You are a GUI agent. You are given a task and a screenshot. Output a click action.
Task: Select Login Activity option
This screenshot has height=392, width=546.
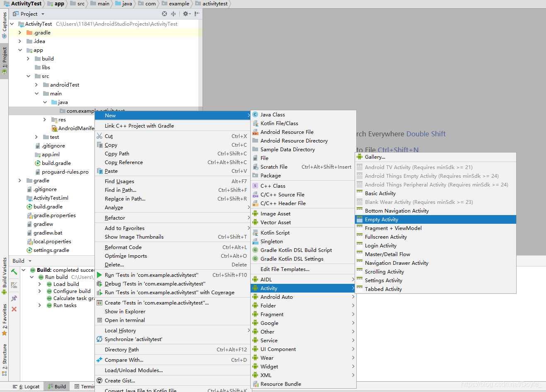[x=435, y=246]
